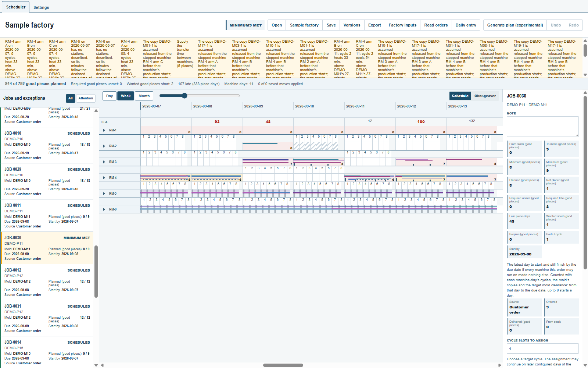Click the horizontal timeline scrollbar thumb
588x368 pixels.
tap(283, 365)
